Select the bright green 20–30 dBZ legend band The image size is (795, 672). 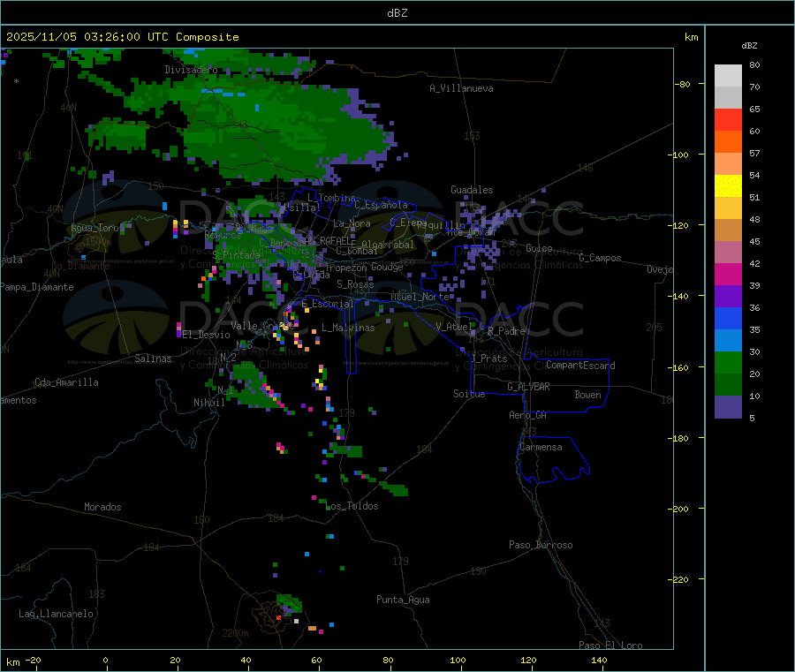click(728, 362)
